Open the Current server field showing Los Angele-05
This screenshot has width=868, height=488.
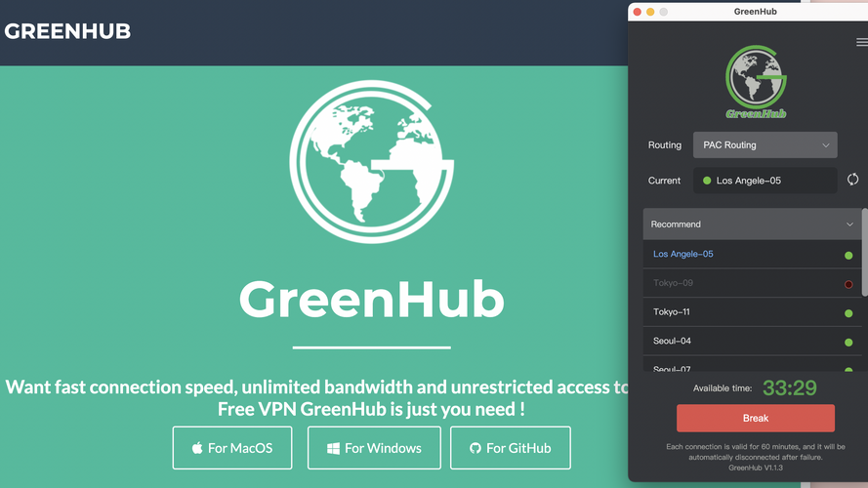765,181
